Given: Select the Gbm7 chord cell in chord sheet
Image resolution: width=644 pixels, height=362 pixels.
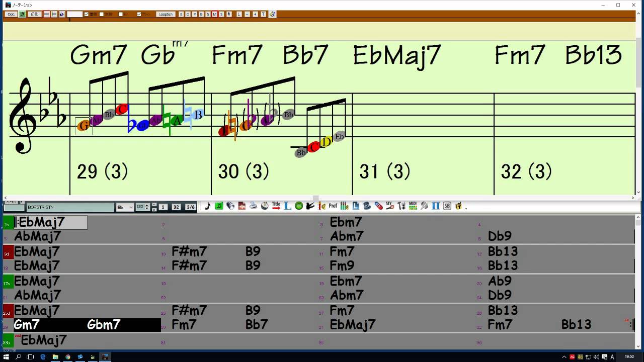Looking at the screenshot, I should click(x=104, y=325).
